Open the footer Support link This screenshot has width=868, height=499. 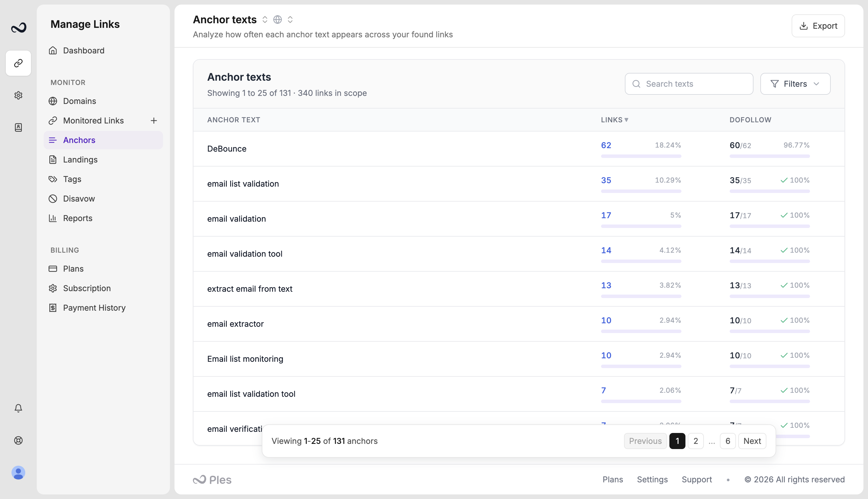click(x=697, y=479)
